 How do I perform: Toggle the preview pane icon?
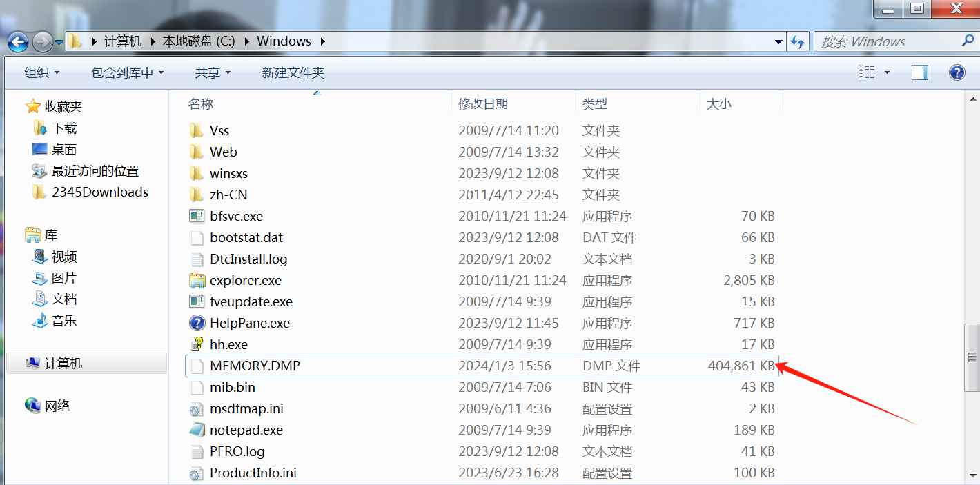click(x=919, y=72)
